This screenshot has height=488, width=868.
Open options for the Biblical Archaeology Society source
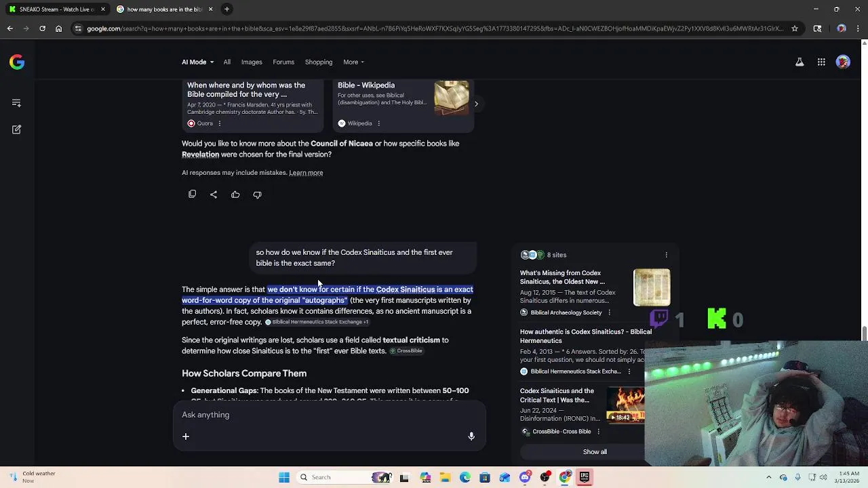point(609,312)
